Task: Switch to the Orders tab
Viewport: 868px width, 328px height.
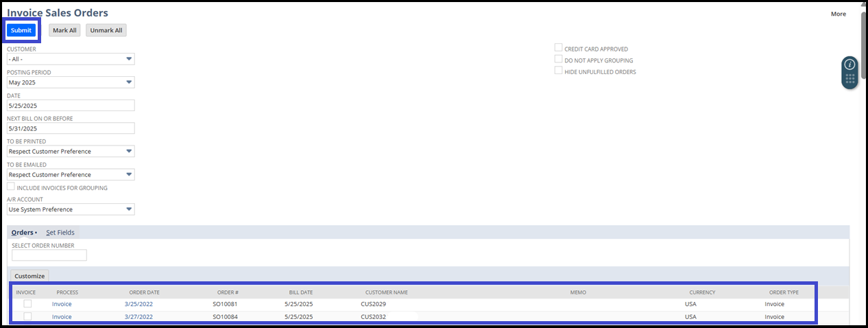Action: click(x=24, y=233)
